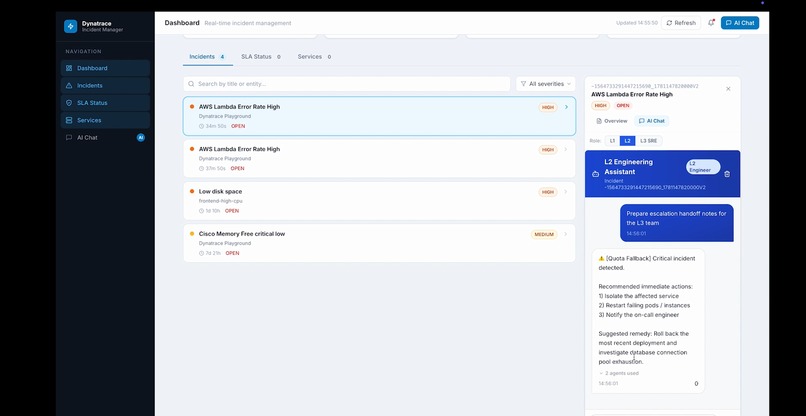Viewport: 806px width, 416px height.
Task: Switch to the Services 0 tab
Action: (314, 57)
